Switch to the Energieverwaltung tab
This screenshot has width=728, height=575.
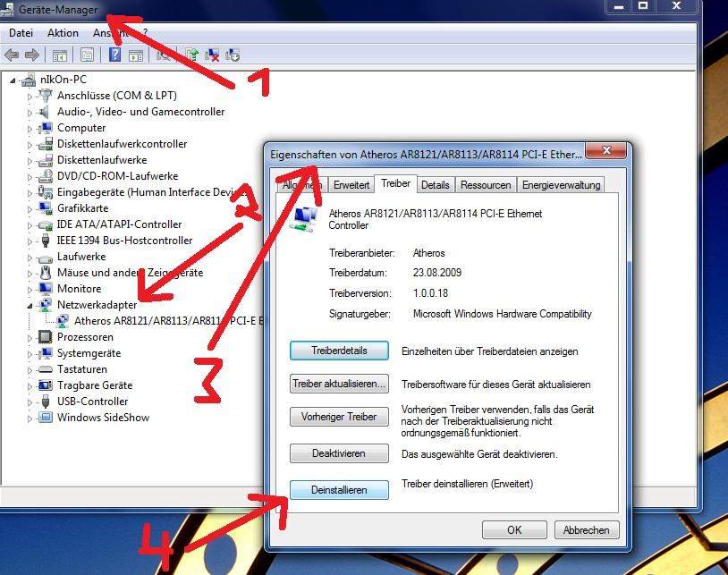click(x=561, y=185)
